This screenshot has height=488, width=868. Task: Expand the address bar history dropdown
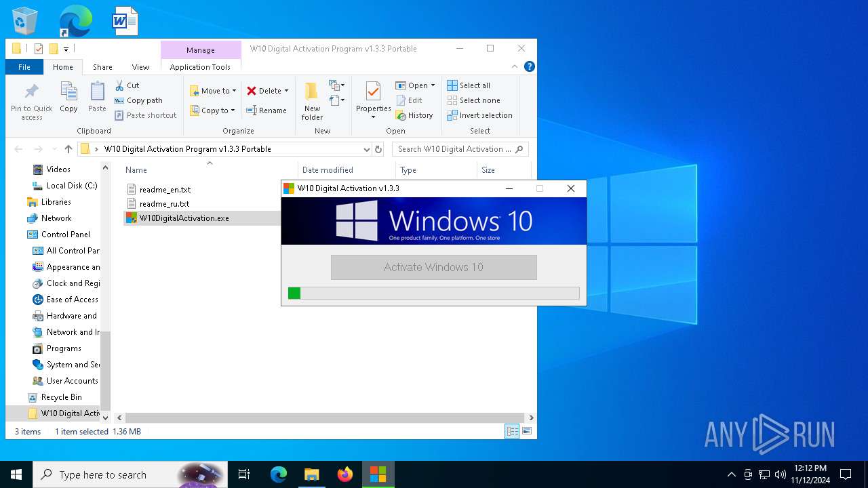(x=367, y=149)
